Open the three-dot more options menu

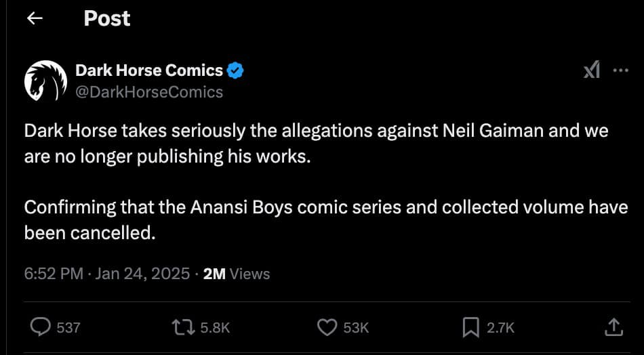click(x=620, y=70)
